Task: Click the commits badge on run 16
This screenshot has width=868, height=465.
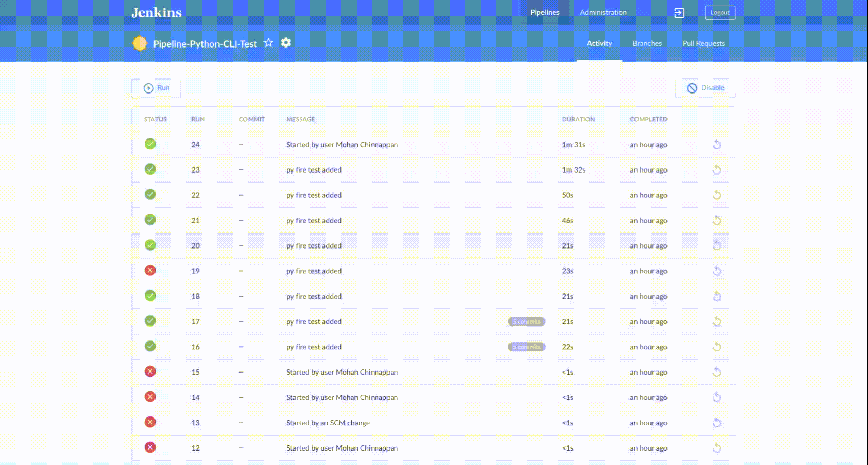Action: (x=526, y=347)
